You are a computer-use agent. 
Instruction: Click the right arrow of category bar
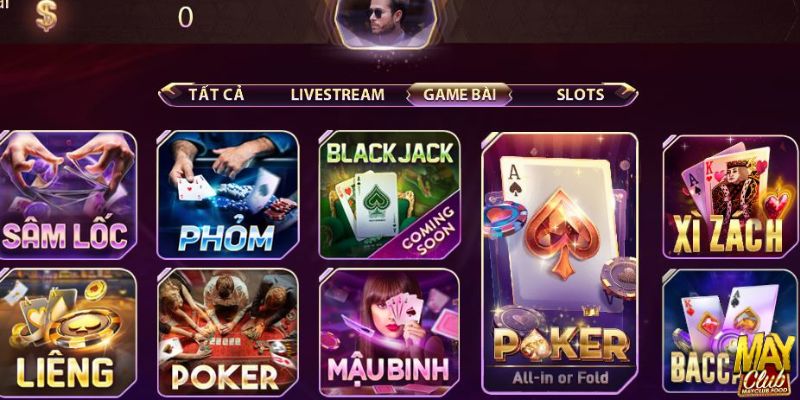point(626,93)
